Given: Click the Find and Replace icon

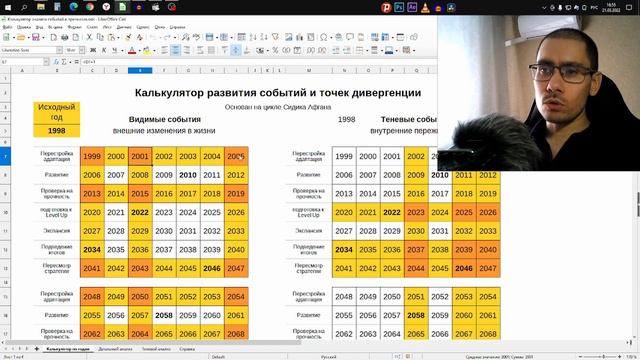Looking at the screenshot, I should click(186, 38).
